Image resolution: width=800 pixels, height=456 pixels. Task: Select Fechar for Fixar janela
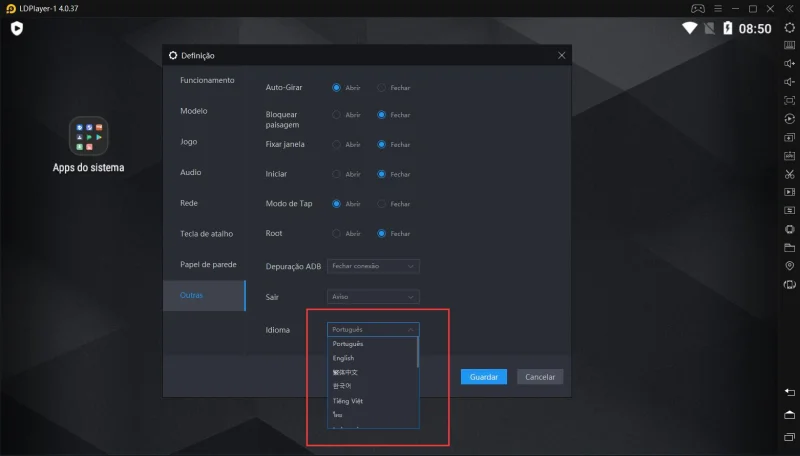(x=381, y=144)
